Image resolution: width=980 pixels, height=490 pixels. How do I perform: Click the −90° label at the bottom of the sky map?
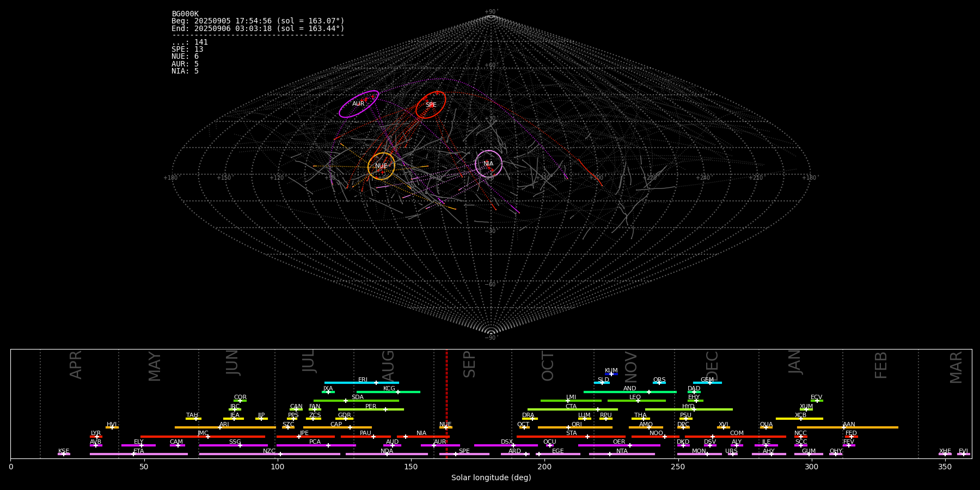pyautogui.click(x=491, y=338)
